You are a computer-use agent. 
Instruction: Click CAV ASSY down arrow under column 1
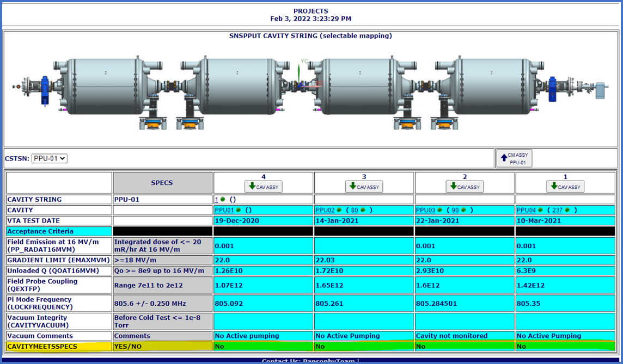[x=565, y=187]
